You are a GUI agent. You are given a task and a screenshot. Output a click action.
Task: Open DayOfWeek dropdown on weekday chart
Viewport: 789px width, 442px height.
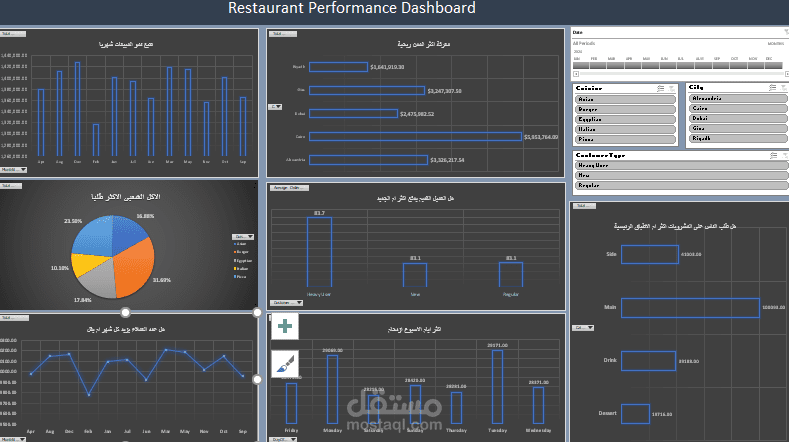[x=283, y=439]
